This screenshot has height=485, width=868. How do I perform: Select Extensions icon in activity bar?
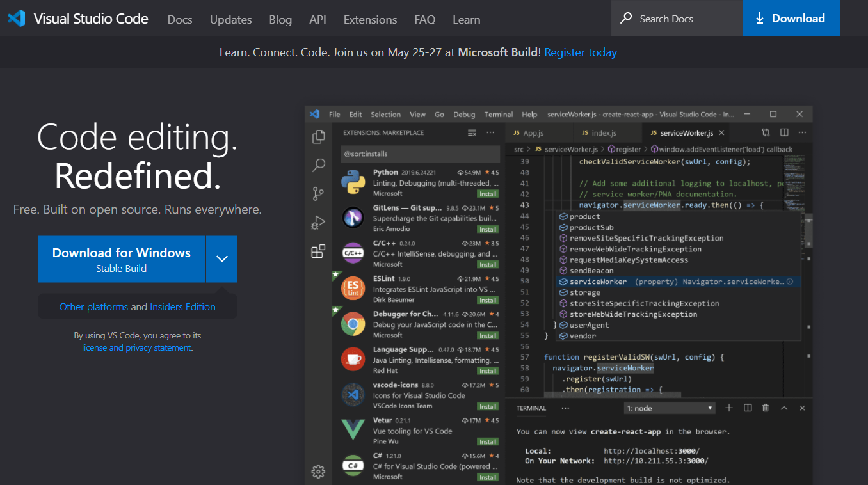318,251
